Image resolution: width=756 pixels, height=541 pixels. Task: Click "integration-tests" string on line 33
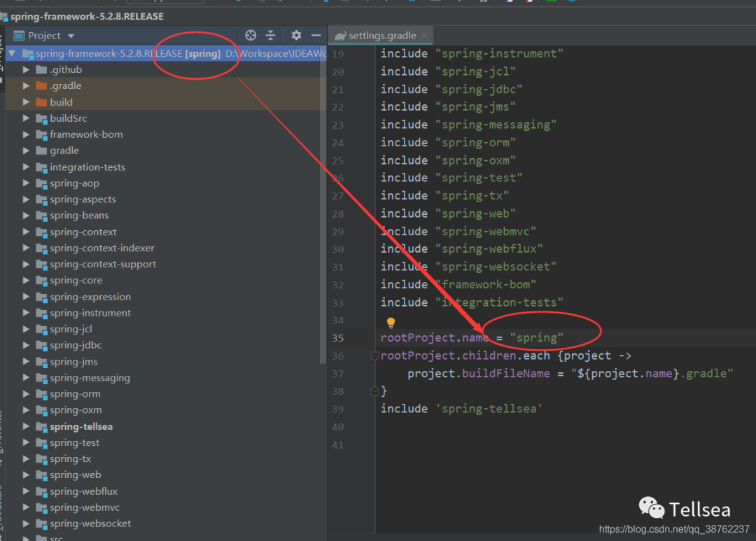click(500, 302)
